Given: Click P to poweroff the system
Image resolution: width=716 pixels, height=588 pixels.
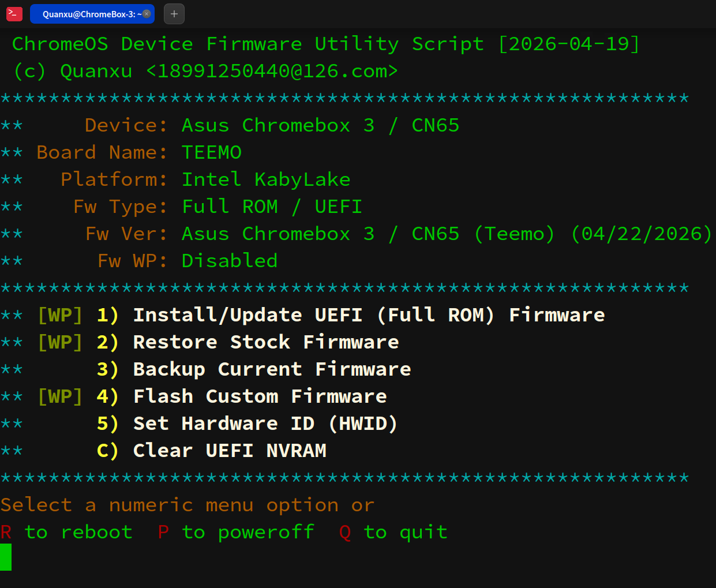Looking at the screenshot, I should (x=163, y=531).
